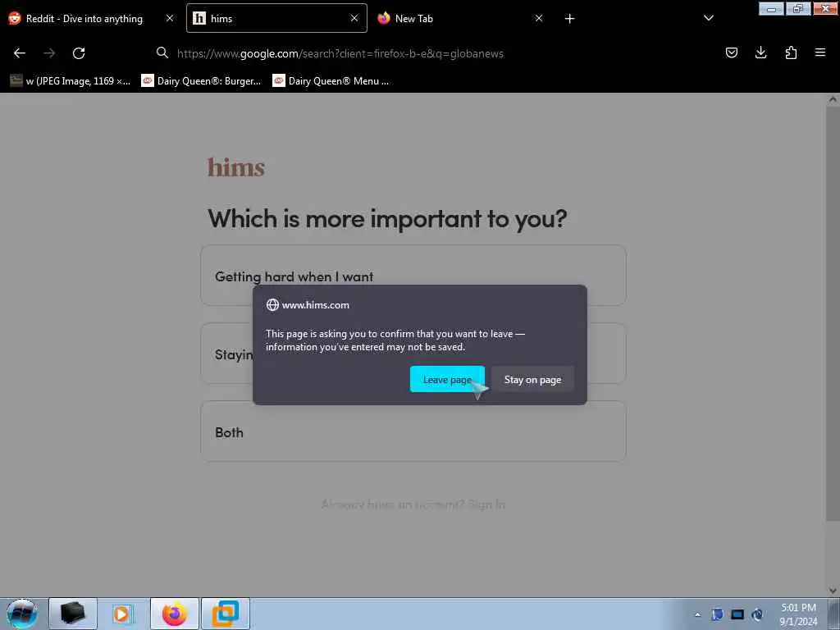
Task: Click the www.hims.com dialog site label
Action: [x=316, y=305]
